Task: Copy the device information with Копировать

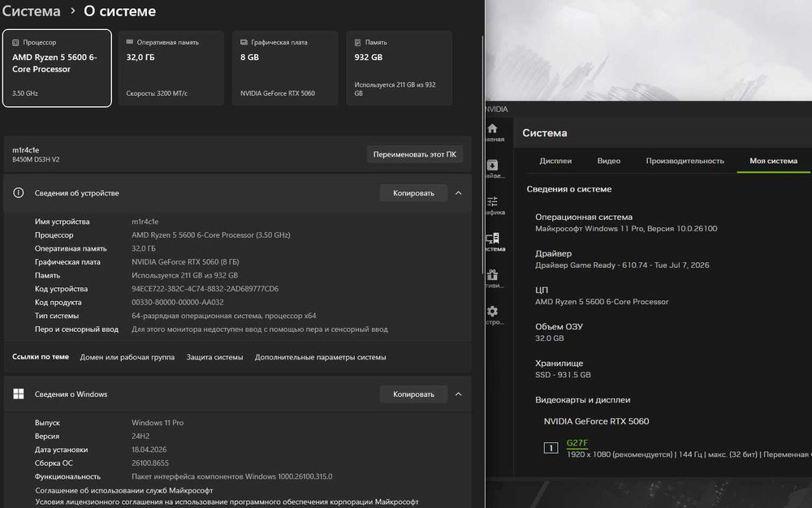Action: pos(413,193)
